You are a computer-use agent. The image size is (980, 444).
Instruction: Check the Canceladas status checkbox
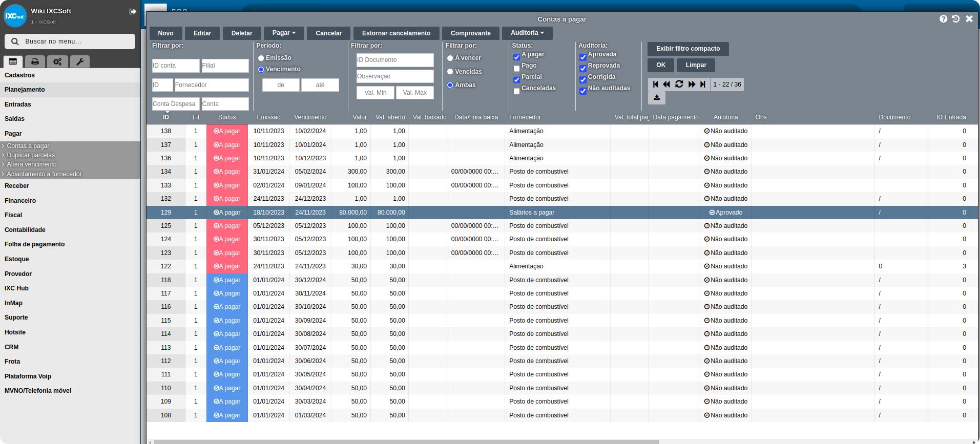(517, 91)
